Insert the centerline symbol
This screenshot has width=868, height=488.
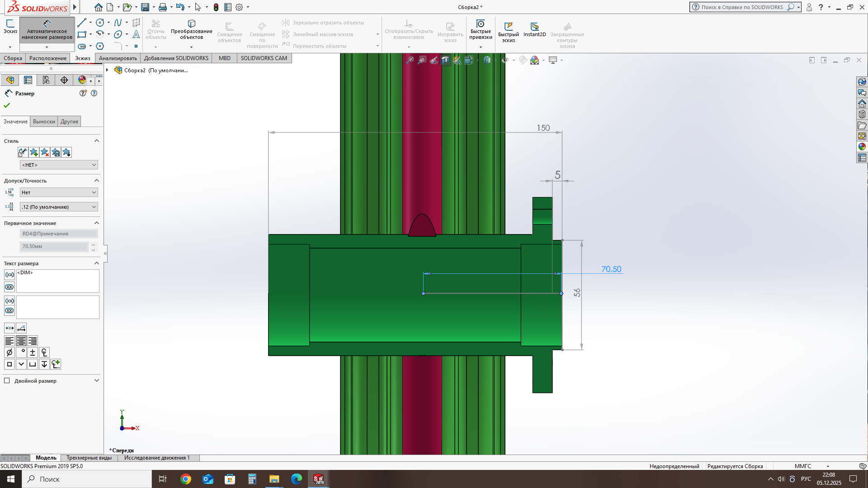[44, 352]
